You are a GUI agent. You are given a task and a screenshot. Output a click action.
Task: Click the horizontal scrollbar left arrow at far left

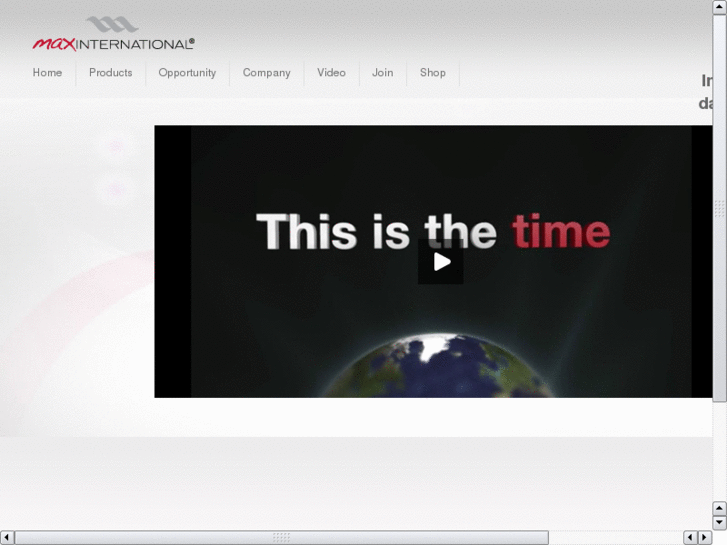tap(7, 538)
